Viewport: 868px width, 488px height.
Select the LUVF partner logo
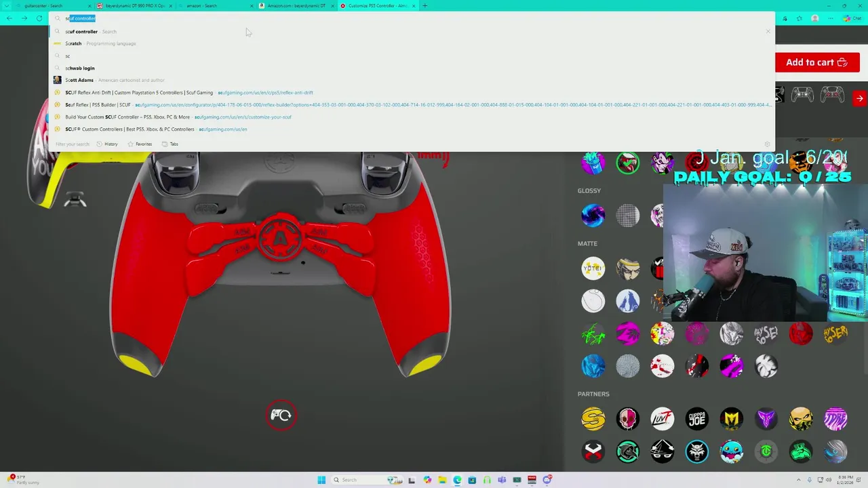point(662,419)
